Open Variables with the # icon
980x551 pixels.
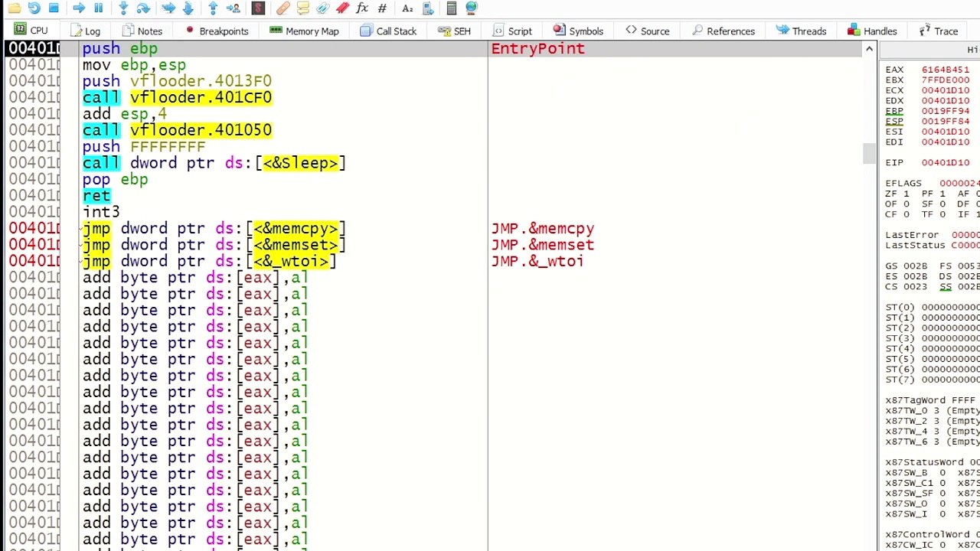(x=382, y=8)
